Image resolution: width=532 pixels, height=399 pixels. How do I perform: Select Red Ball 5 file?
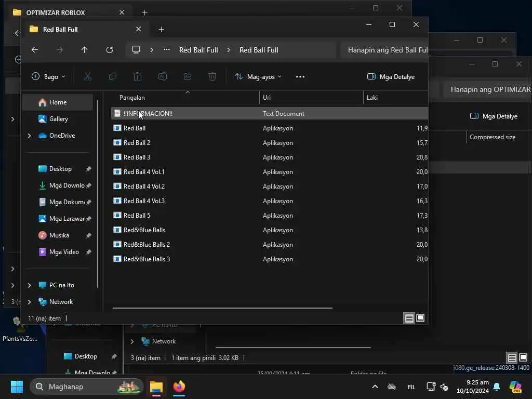tap(270, 216)
